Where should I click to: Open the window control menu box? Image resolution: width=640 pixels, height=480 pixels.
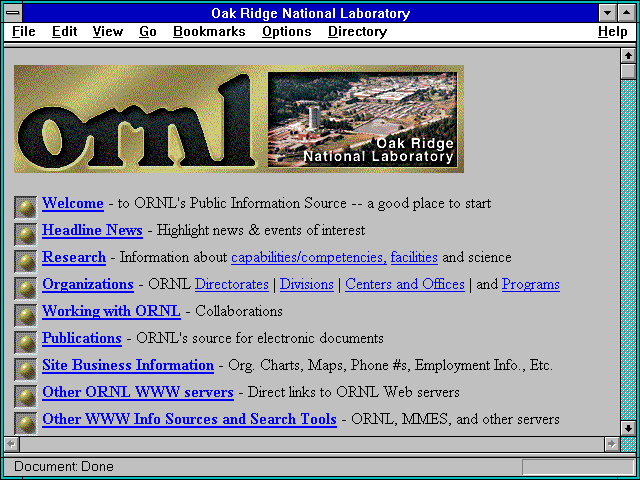coord(13,13)
